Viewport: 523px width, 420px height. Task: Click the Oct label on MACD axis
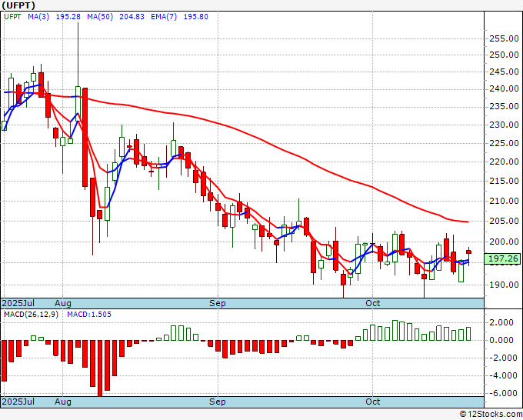pos(372,402)
